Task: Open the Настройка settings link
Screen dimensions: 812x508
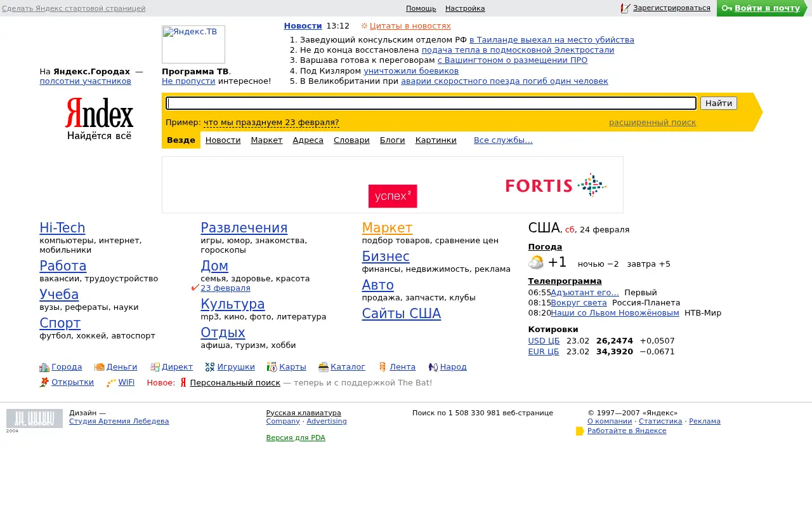Action: pyautogui.click(x=465, y=8)
